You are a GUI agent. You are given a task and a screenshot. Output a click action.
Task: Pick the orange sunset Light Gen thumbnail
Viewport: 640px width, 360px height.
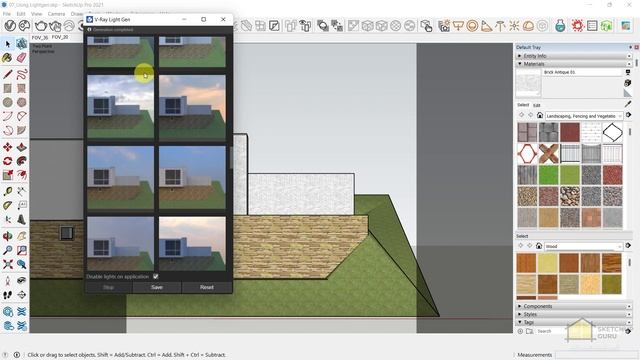pyautogui.click(x=192, y=107)
